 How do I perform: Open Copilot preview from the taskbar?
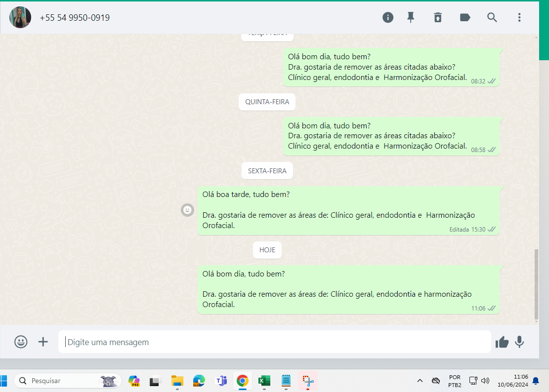pos(134,381)
